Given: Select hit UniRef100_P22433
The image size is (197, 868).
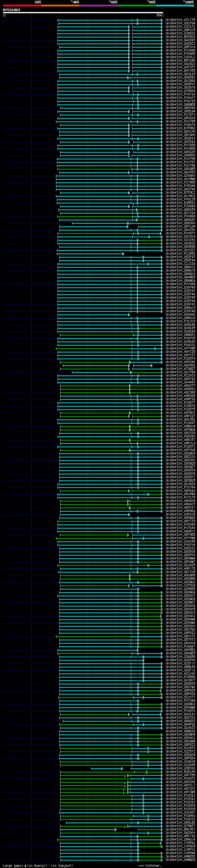Looking at the screenshot, I should coord(180,375).
